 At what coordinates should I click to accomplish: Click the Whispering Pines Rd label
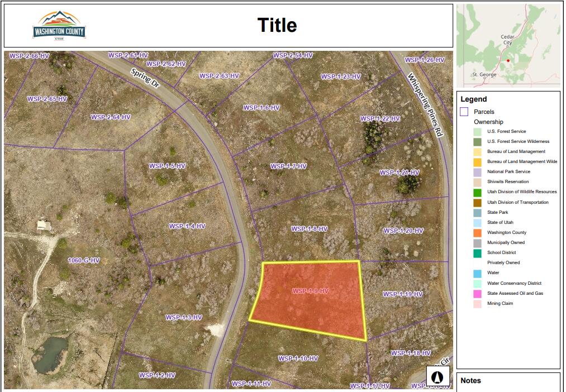425,105
